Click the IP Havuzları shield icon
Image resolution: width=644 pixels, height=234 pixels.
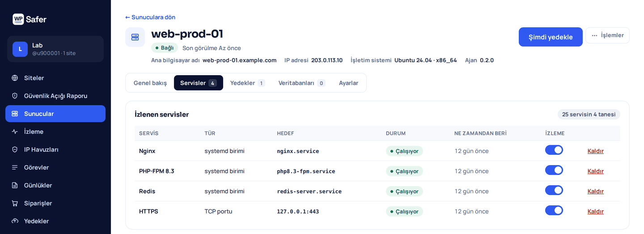point(15,149)
